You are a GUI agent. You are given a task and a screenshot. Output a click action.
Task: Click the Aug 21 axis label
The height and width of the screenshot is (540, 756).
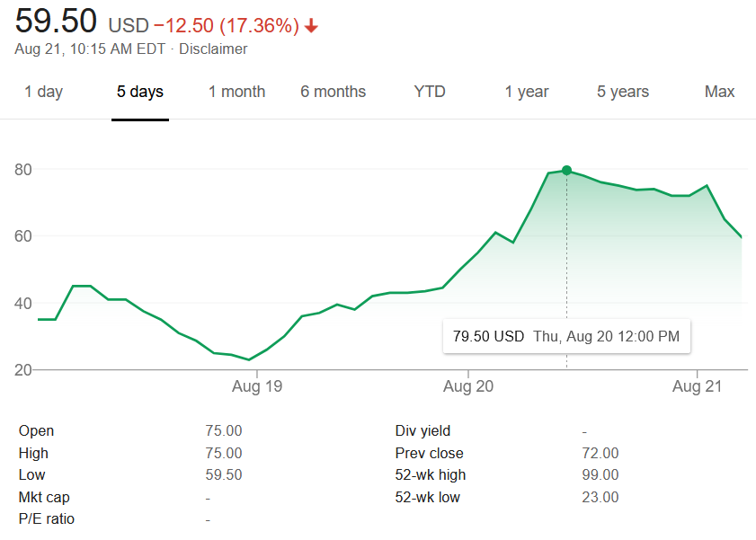[x=698, y=388]
